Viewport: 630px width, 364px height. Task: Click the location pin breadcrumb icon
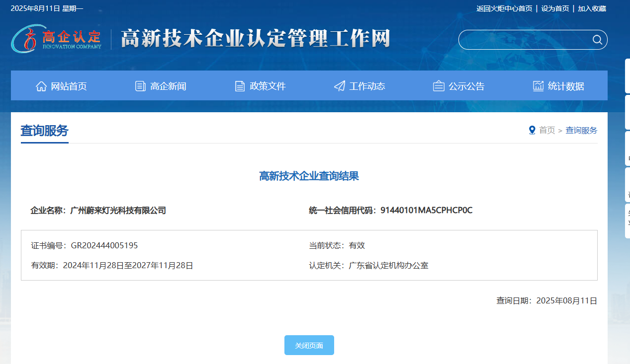(x=532, y=130)
